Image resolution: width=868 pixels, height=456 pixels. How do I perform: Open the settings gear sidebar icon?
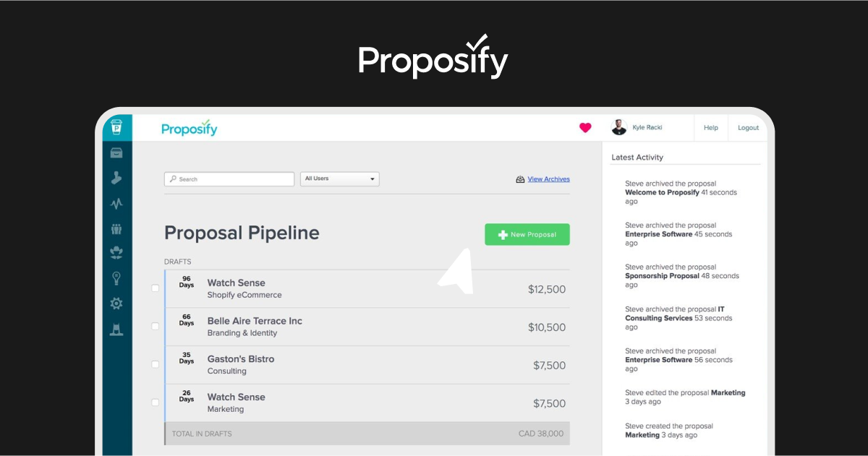[116, 304]
